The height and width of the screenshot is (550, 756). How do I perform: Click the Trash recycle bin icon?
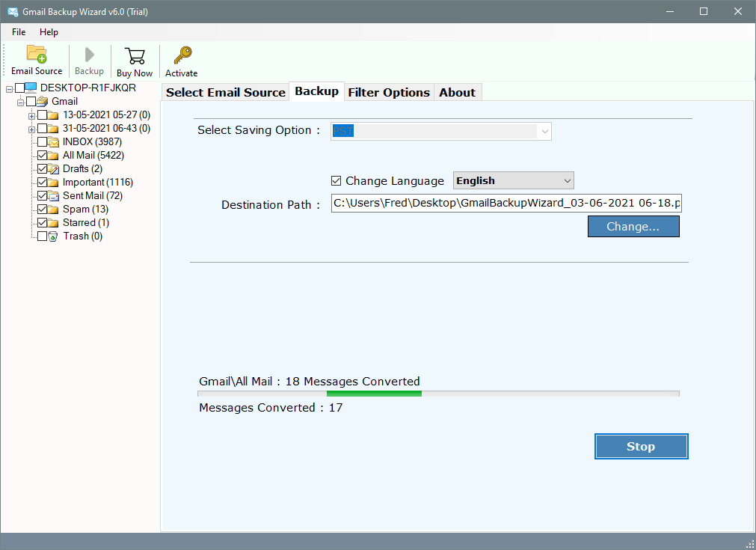[x=53, y=236]
